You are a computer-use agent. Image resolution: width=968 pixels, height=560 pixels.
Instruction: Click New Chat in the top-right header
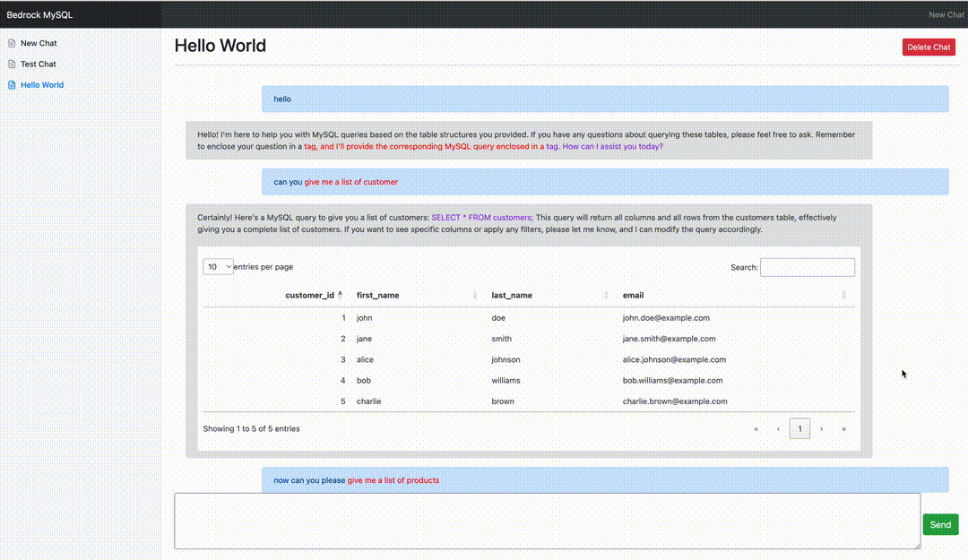click(x=946, y=14)
